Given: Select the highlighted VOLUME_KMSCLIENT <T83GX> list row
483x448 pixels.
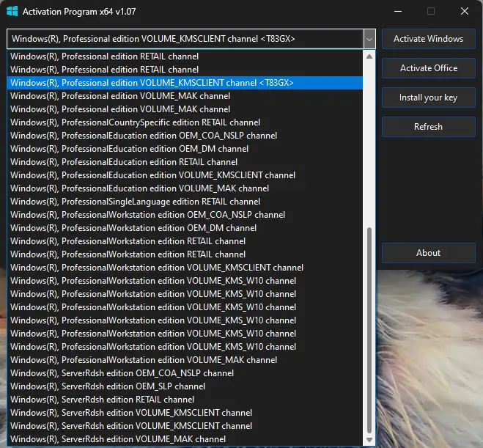Looking at the screenshot, I should [x=185, y=83].
